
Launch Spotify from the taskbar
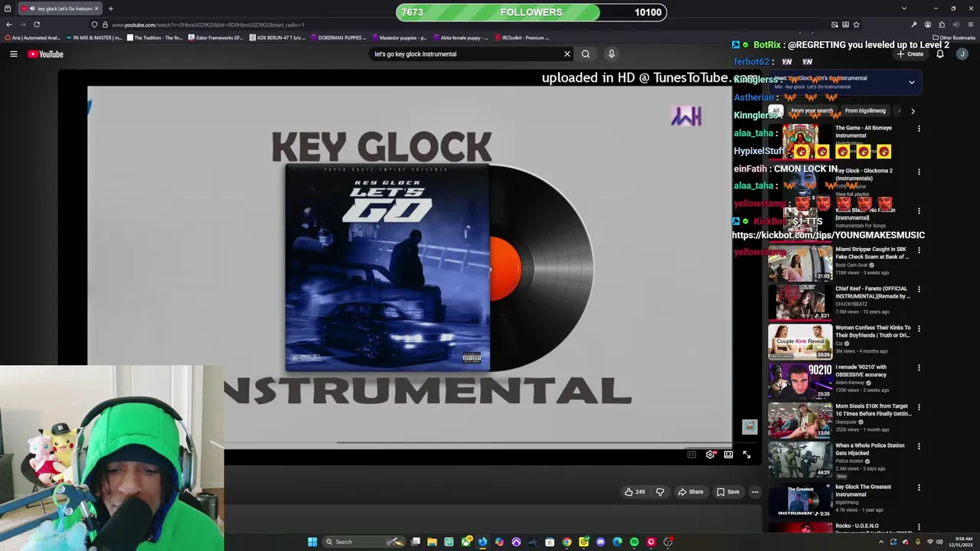634,542
